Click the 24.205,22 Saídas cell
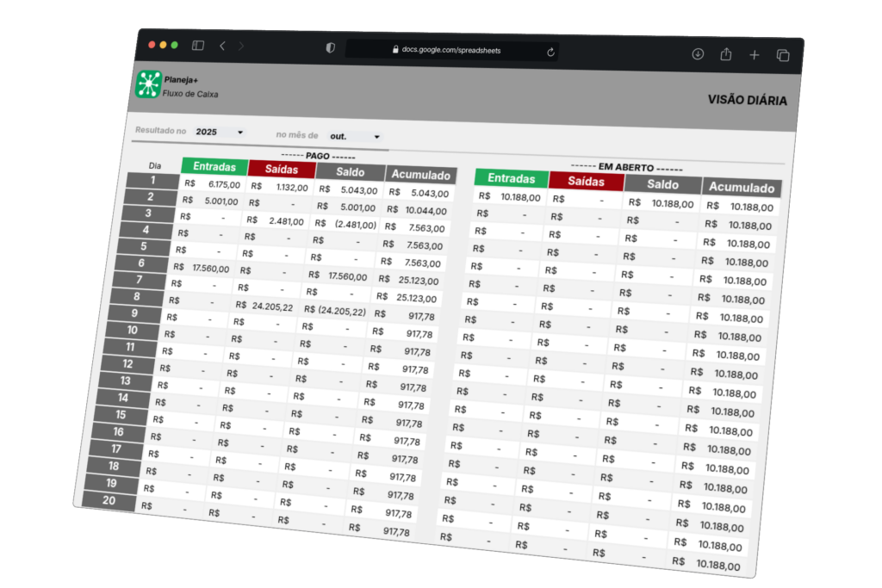 point(265,306)
